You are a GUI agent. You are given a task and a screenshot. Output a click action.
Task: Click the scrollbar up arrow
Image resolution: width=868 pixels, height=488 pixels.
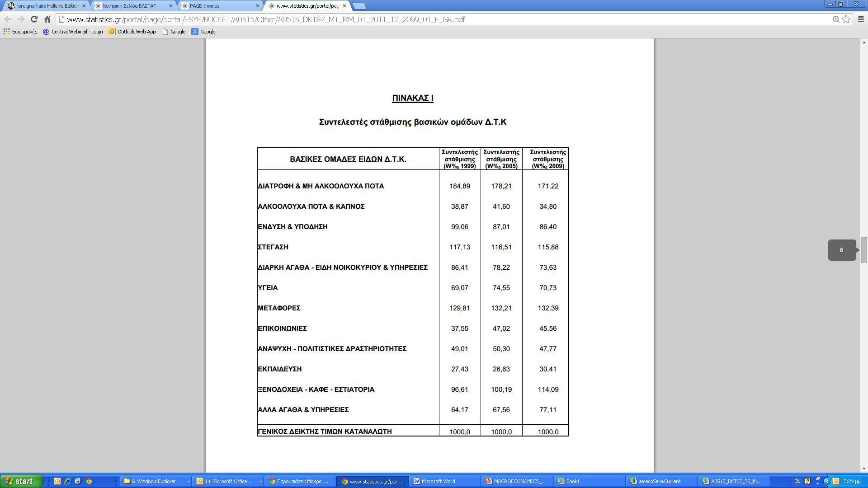pos(864,42)
